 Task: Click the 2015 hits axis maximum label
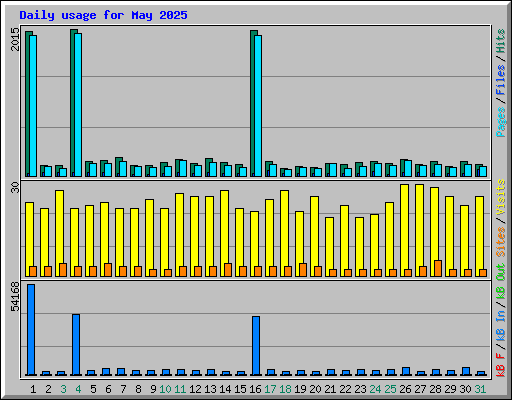[x=15, y=39]
